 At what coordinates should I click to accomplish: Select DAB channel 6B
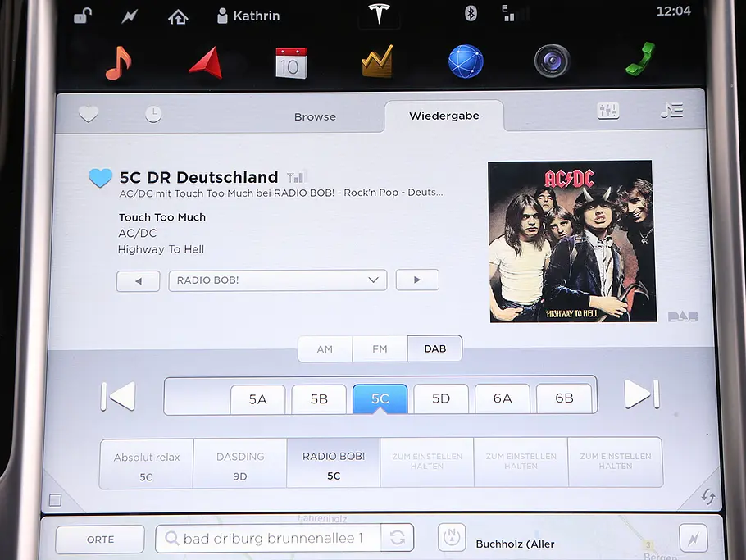click(564, 398)
